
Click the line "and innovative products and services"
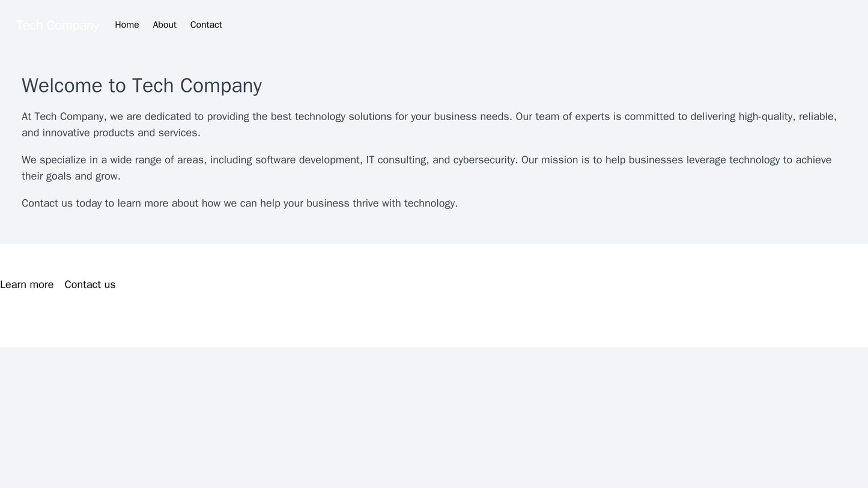pos(111,133)
